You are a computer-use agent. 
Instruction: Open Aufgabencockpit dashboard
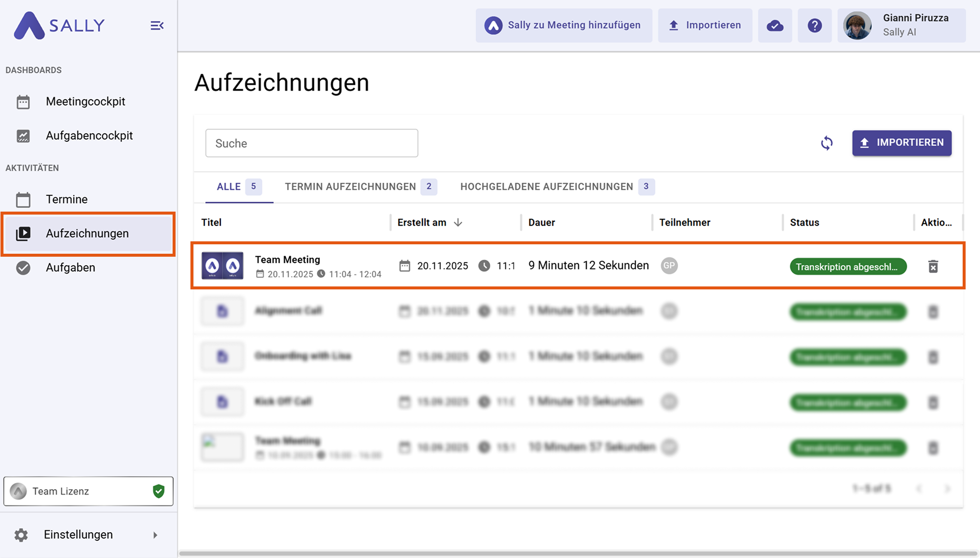pos(89,136)
